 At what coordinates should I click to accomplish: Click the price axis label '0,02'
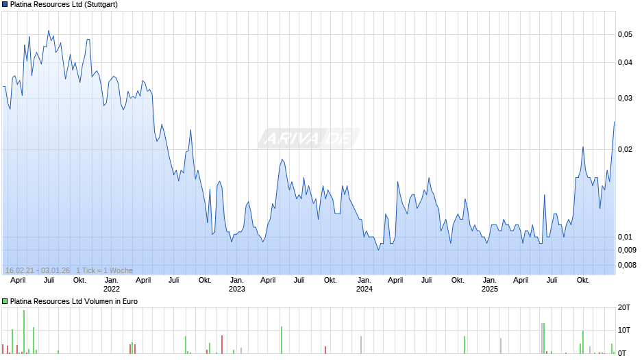tap(625, 149)
